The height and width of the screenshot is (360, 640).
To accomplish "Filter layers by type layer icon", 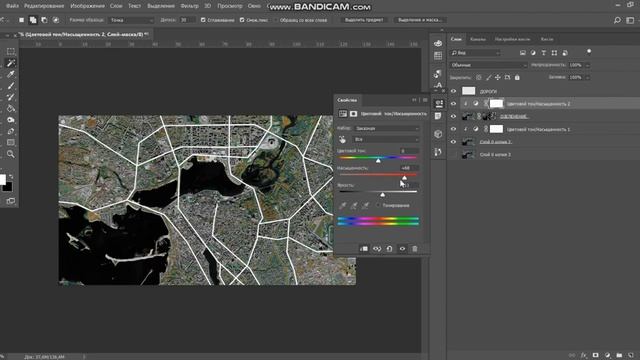I will coord(544,53).
